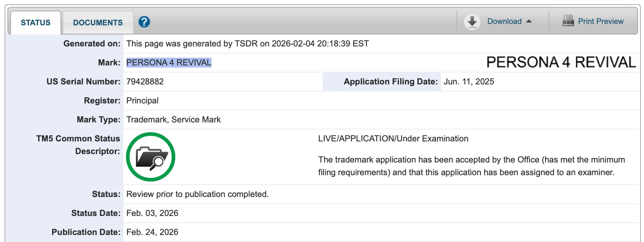Click the download arrow circle icon
This screenshot has height=242, width=644.
pos(472,22)
